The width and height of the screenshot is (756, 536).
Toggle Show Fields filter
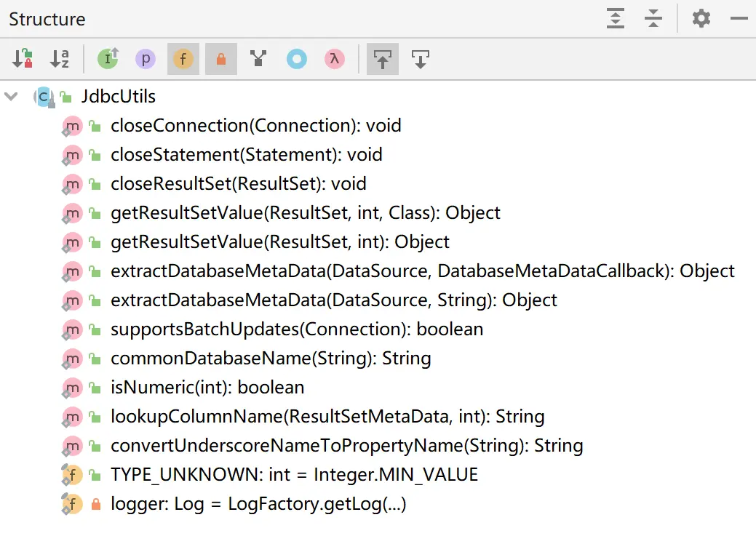[x=183, y=59]
